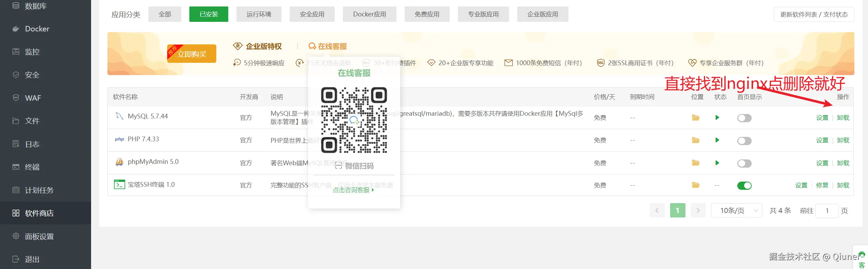This screenshot has height=269, width=868.
Task: Open 设置 for 宝塔SSH终端 1.0
Action: pos(801,185)
